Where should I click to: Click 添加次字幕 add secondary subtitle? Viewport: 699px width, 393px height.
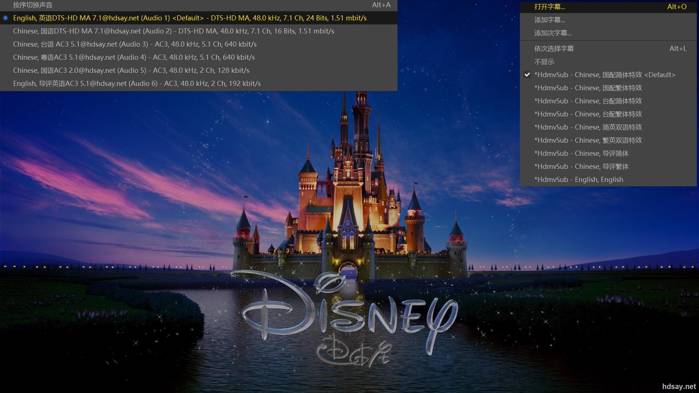pos(608,33)
